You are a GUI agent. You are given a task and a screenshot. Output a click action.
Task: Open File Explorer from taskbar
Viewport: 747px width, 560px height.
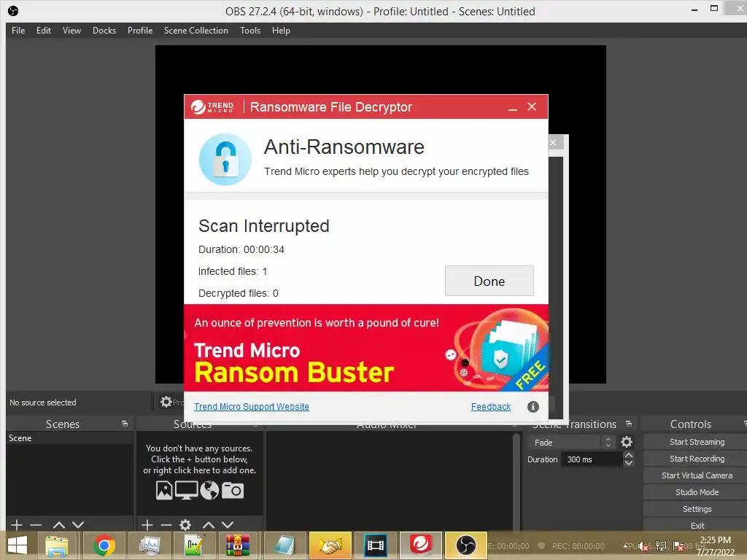click(x=57, y=545)
